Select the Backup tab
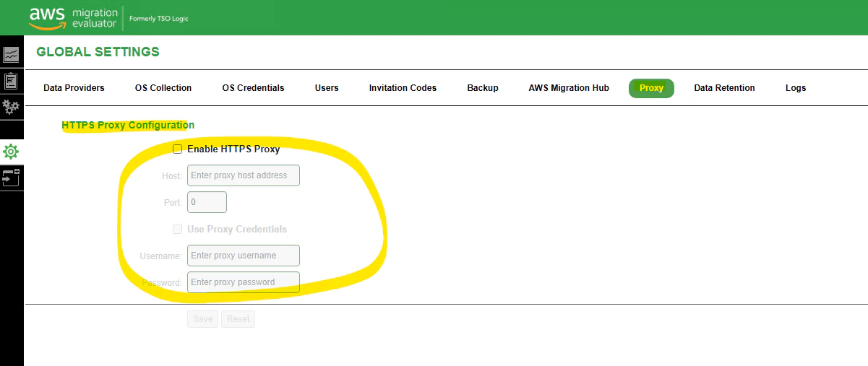 click(483, 88)
